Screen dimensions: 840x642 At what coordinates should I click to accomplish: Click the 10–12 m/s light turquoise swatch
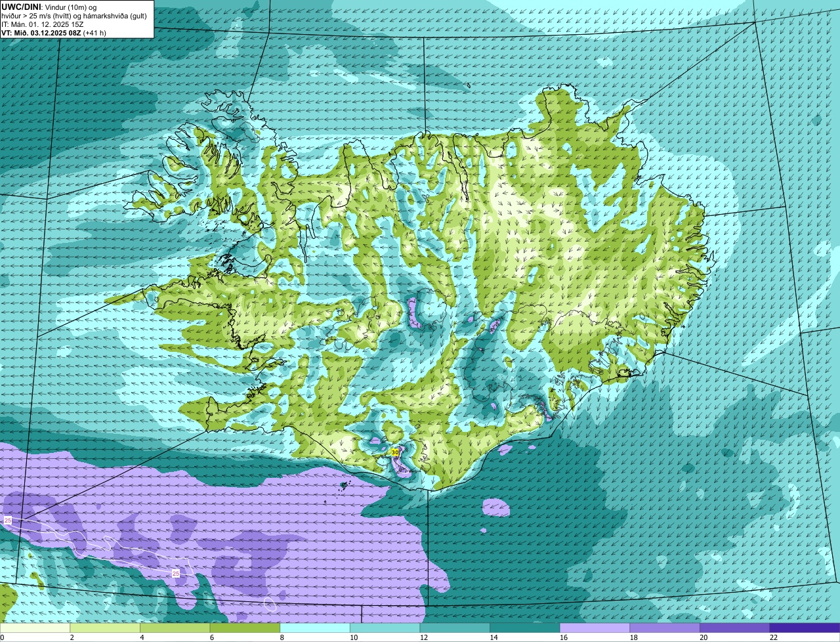click(385, 628)
